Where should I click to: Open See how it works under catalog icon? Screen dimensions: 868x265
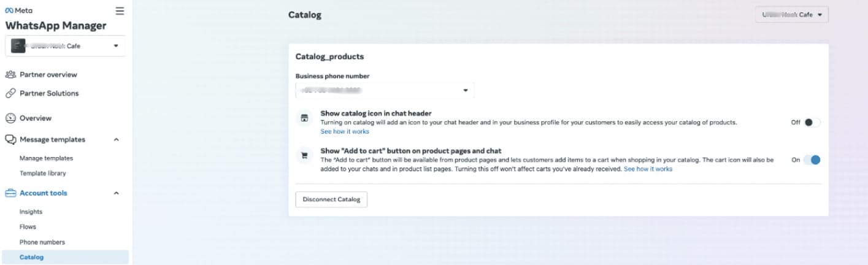[x=345, y=131]
